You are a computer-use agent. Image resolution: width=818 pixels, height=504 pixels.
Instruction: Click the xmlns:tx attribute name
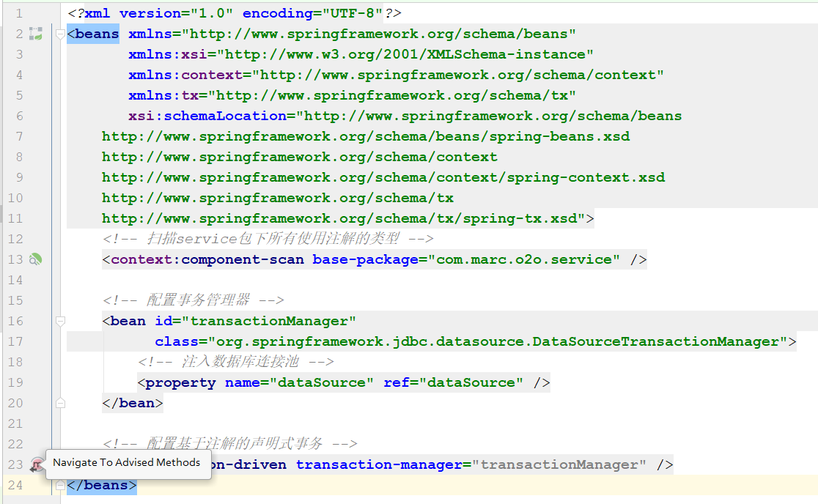tap(163, 95)
